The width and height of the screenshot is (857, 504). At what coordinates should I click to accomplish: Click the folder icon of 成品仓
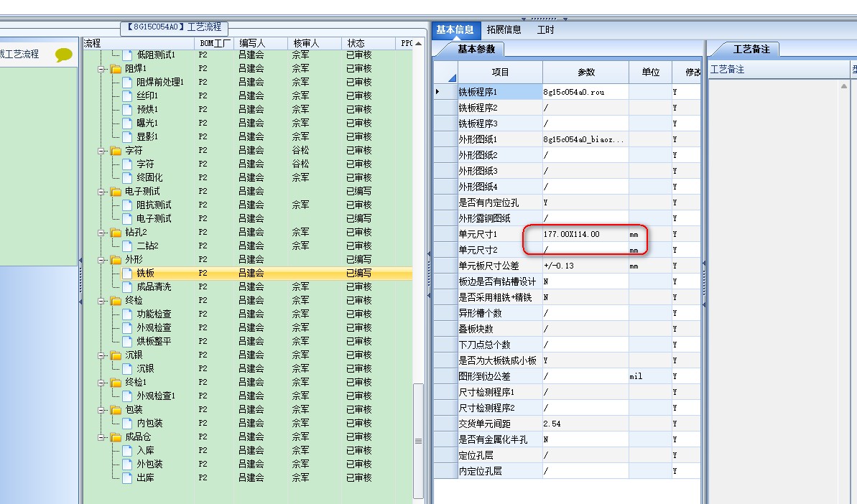pyautogui.click(x=116, y=437)
